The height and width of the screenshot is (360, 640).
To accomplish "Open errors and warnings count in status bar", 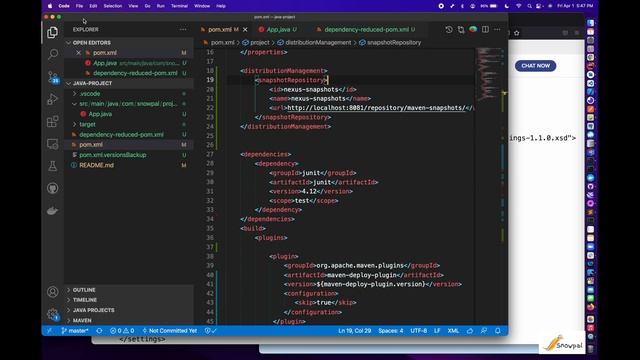I will 122,331.
